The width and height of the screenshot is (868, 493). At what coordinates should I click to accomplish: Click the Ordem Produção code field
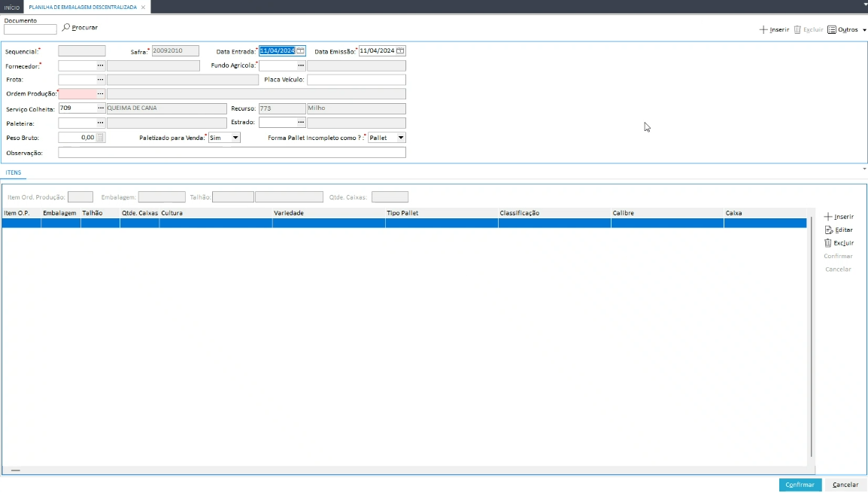77,93
